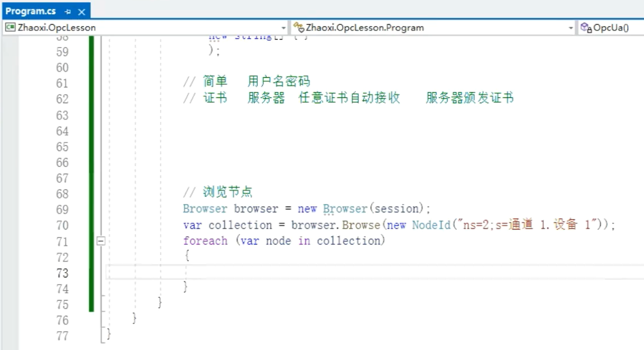Click the collection variable in foreach line

(349, 241)
